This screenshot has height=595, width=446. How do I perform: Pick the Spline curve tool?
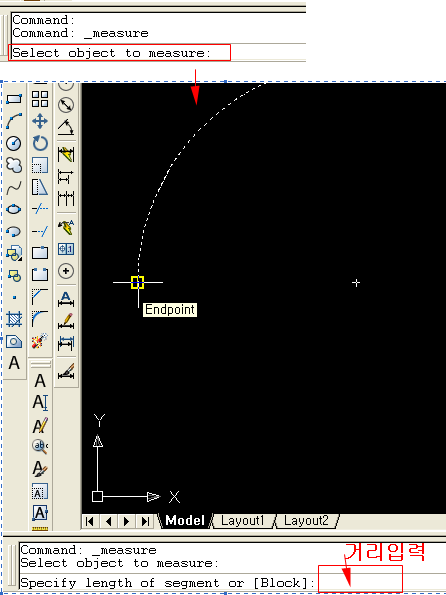point(14,187)
